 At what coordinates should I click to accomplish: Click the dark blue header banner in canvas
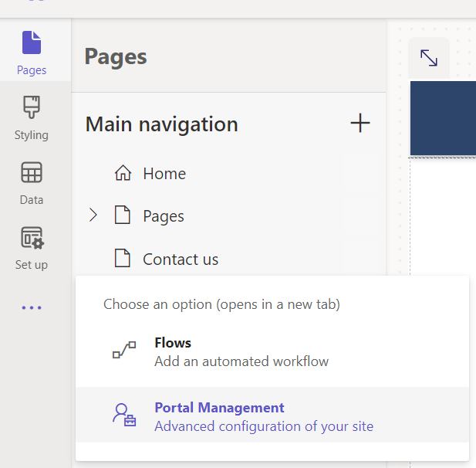click(x=444, y=118)
